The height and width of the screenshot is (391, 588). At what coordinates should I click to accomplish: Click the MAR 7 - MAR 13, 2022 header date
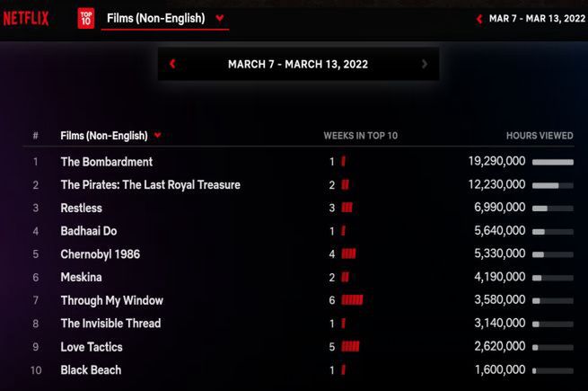[x=537, y=18]
